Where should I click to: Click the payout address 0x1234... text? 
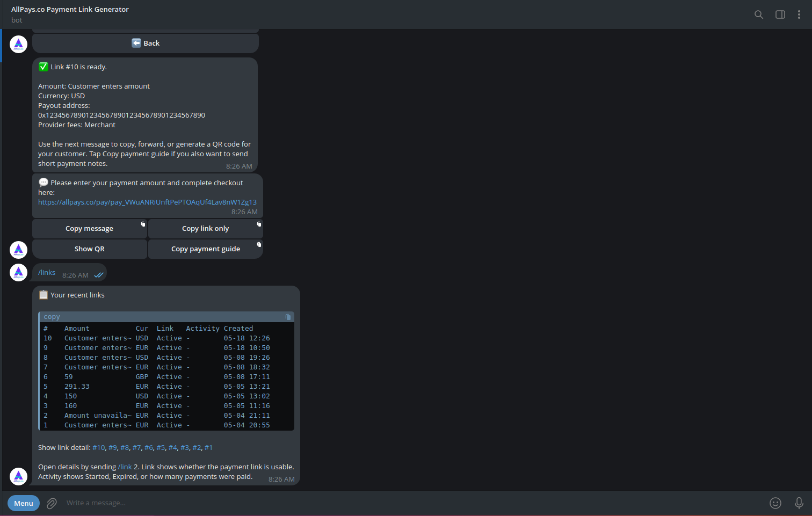click(x=121, y=115)
